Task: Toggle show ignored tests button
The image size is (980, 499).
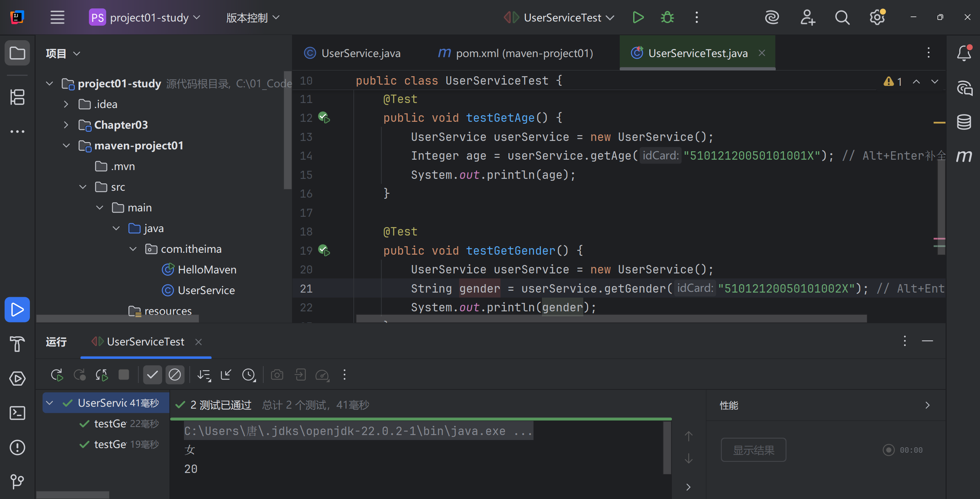Action: [x=175, y=375]
